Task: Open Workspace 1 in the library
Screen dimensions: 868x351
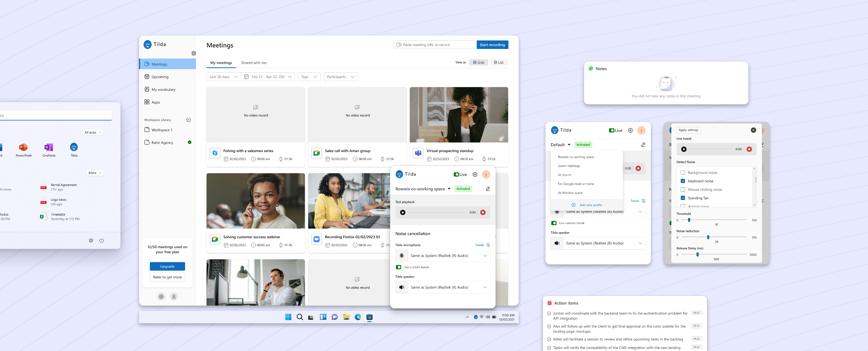Action: 167,130
